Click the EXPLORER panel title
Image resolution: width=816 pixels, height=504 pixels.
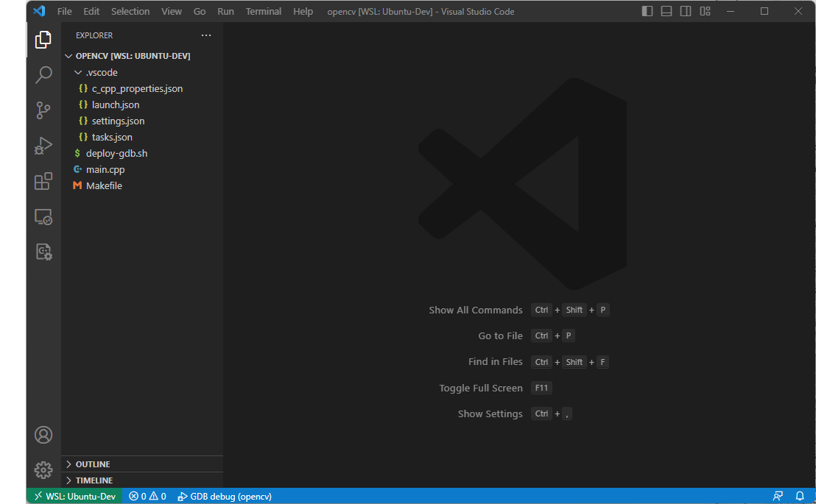(x=94, y=35)
